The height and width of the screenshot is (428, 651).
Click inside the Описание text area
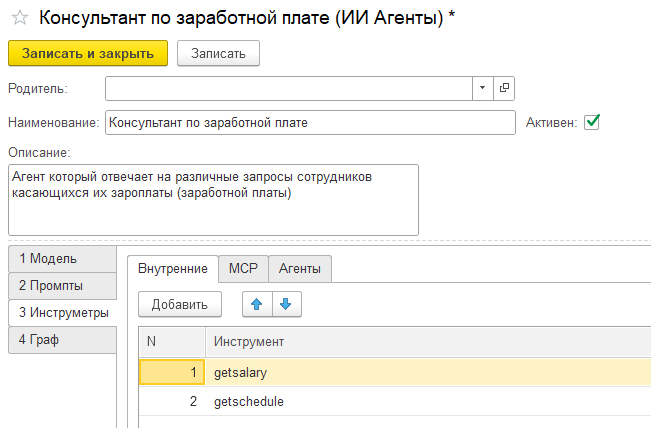point(212,200)
